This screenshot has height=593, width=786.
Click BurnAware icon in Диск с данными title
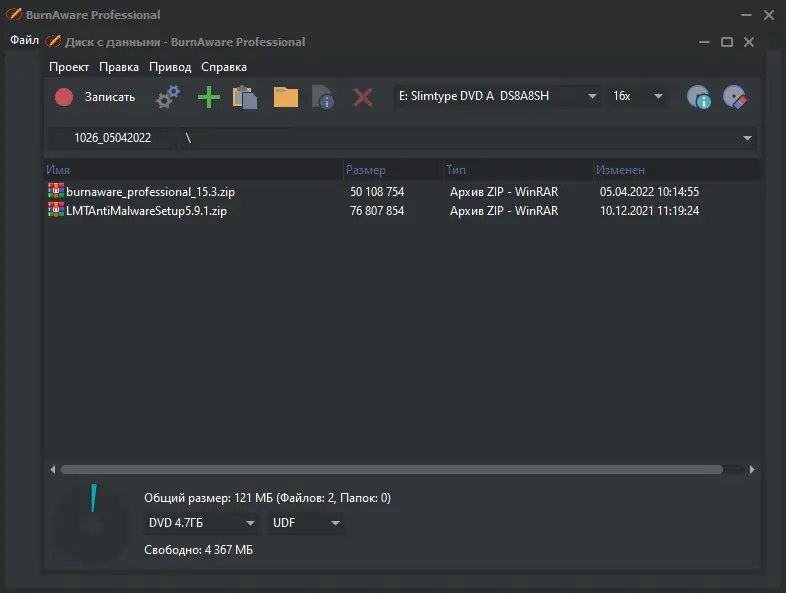53,42
